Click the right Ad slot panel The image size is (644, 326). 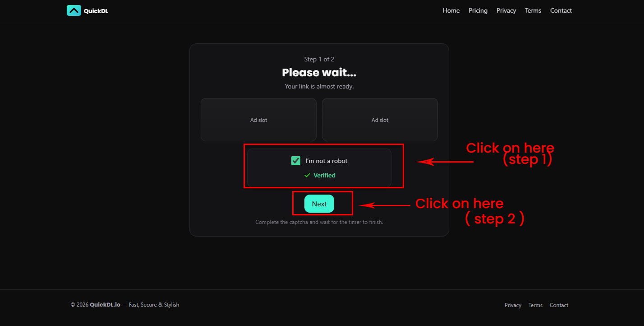coord(380,120)
